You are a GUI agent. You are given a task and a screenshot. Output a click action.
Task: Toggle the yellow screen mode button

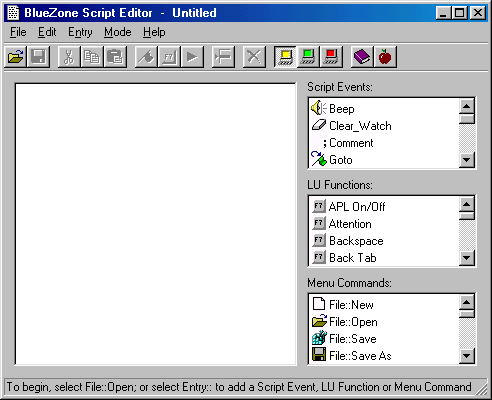[285, 57]
